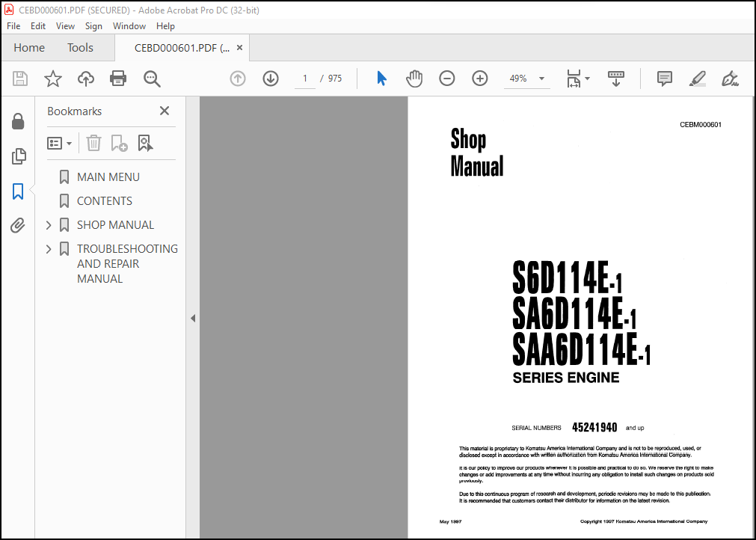756x540 pixels.
Task: Open the Help menu
Action: tap(165, 26)
